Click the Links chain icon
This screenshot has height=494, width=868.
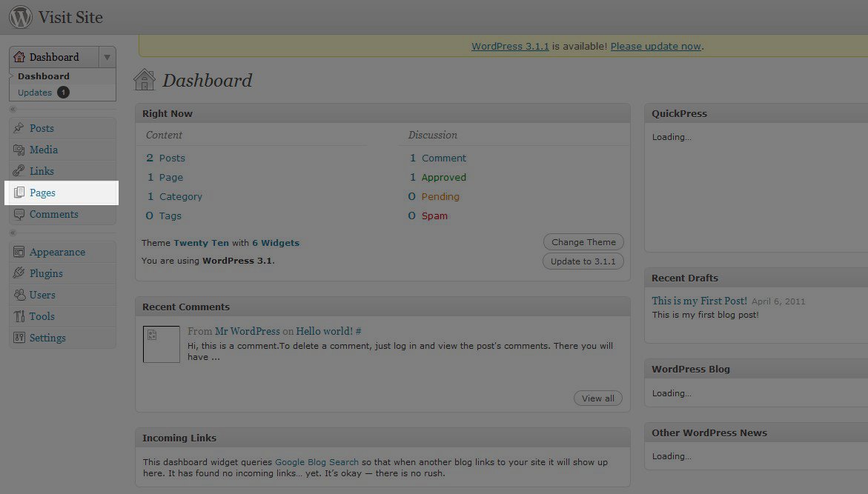[x=19, y=171]
